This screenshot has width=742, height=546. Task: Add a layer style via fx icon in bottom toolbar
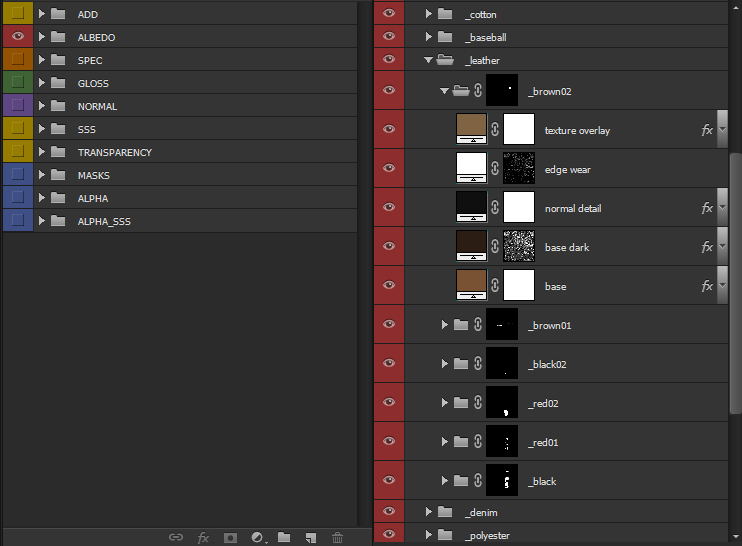click(x=203, y=537)
